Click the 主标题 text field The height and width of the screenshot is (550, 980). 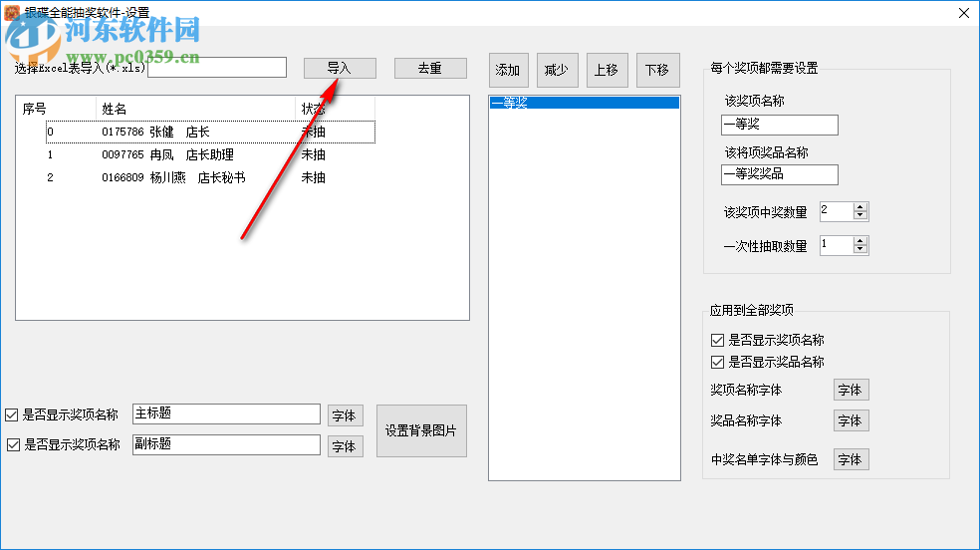(x=226, y=413)
